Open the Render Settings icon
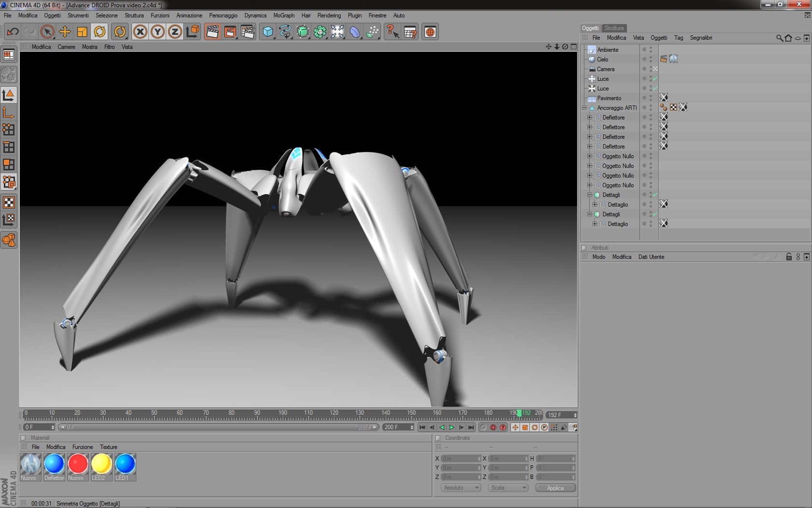Viewport: 812px width, 508px height. pos(247,32)
